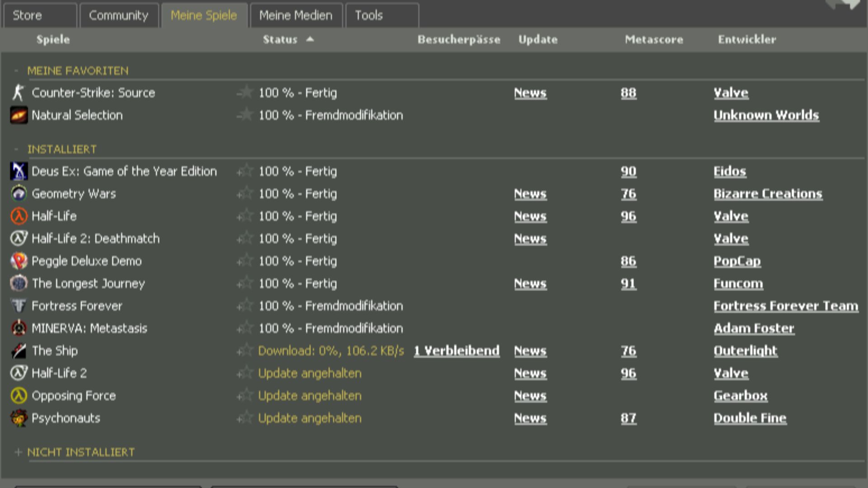View Valve's page for Half-Life
This screenshot has width=868, height=488.
[730, 216]
